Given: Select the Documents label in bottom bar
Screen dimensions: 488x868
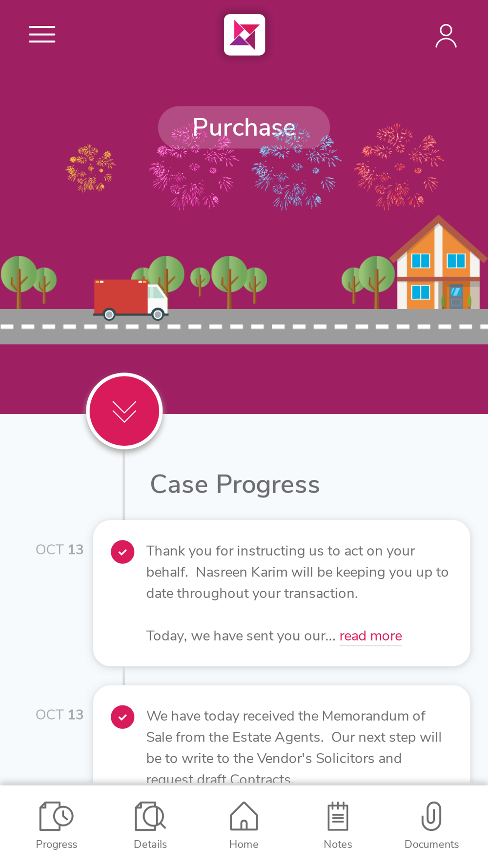Looking at the screenshot, I should click(431, 844).
